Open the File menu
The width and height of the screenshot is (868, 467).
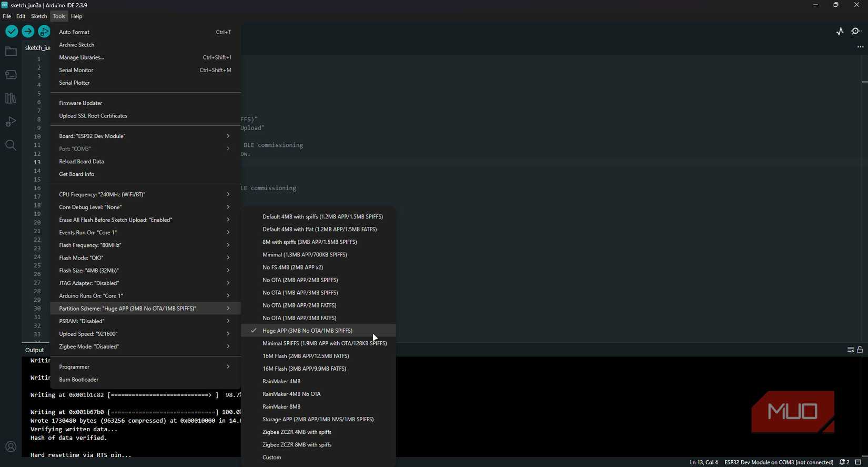click(7, 16)
